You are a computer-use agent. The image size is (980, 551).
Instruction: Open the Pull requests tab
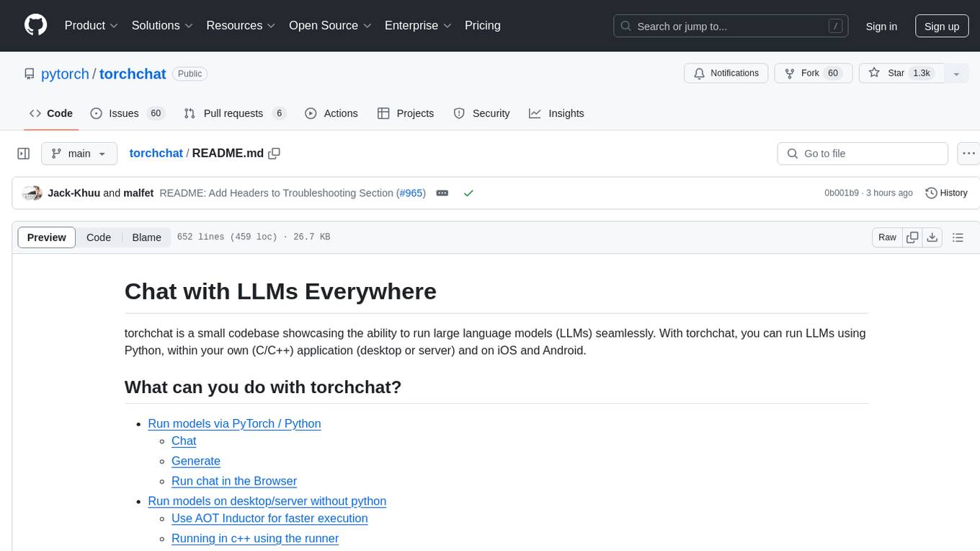click(x=235, y=113)
